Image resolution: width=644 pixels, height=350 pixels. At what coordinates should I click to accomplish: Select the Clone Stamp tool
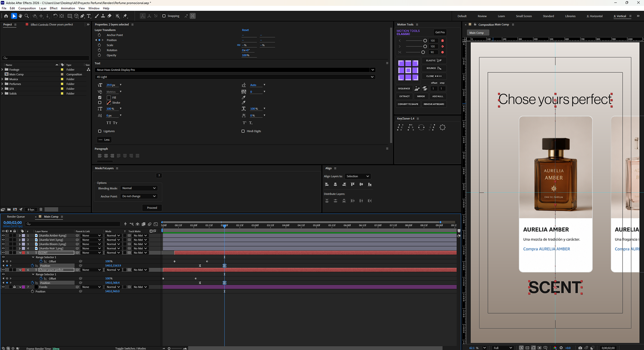point(103,16)
